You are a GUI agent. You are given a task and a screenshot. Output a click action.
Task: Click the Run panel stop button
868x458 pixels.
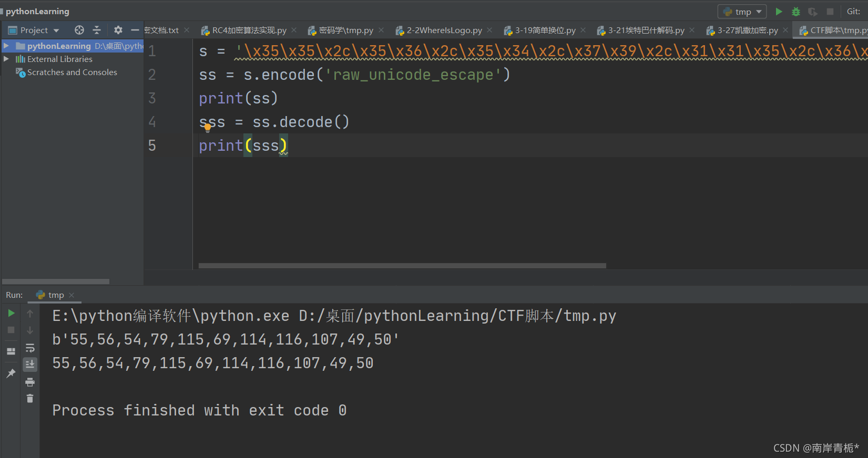[11, 330]
